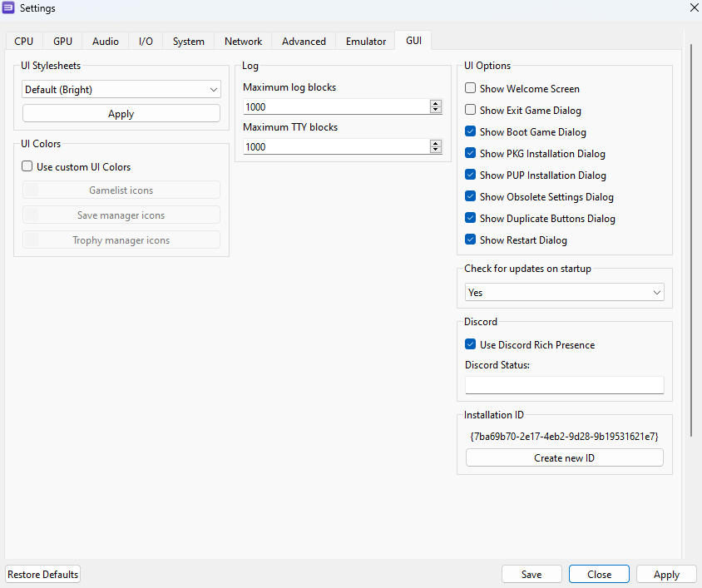
Task: Switch to the Emulator tab
Action: tap(366, 42)
